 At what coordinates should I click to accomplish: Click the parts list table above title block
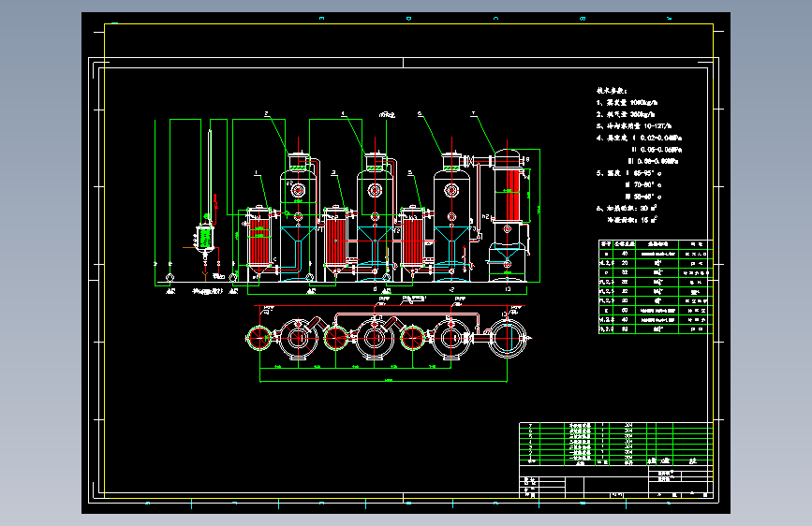click(x=615, y=444)
